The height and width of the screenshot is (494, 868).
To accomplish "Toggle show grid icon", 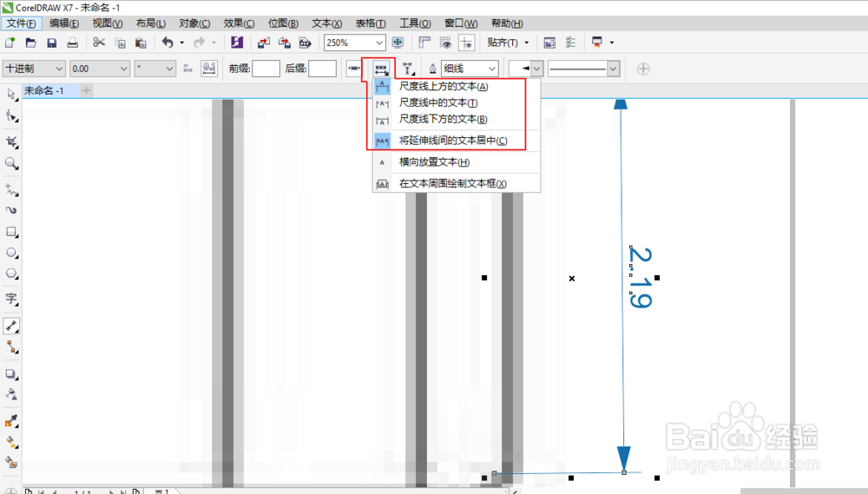I will click(445, 43).
